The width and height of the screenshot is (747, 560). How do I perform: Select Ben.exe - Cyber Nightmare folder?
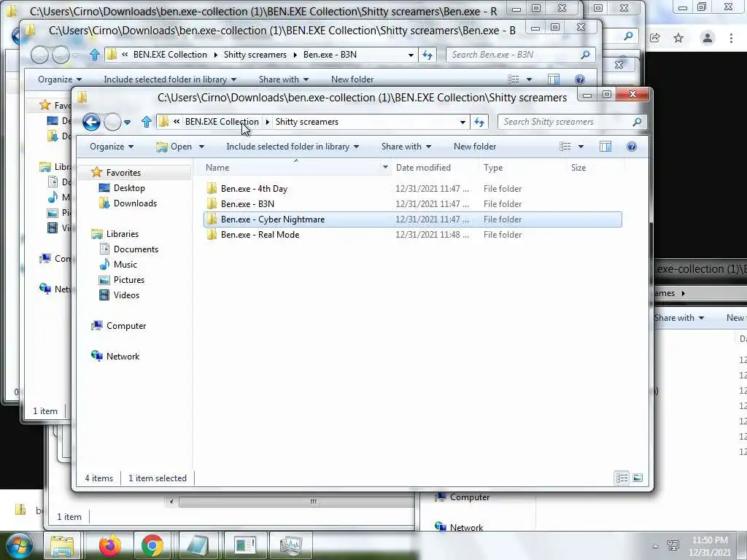tap(413, 219)
